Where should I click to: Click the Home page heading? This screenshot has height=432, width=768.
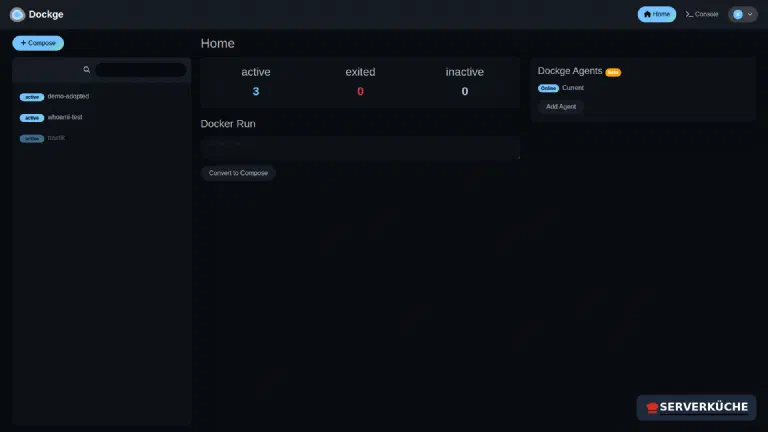pyautogui.click(x=217, y=43)
